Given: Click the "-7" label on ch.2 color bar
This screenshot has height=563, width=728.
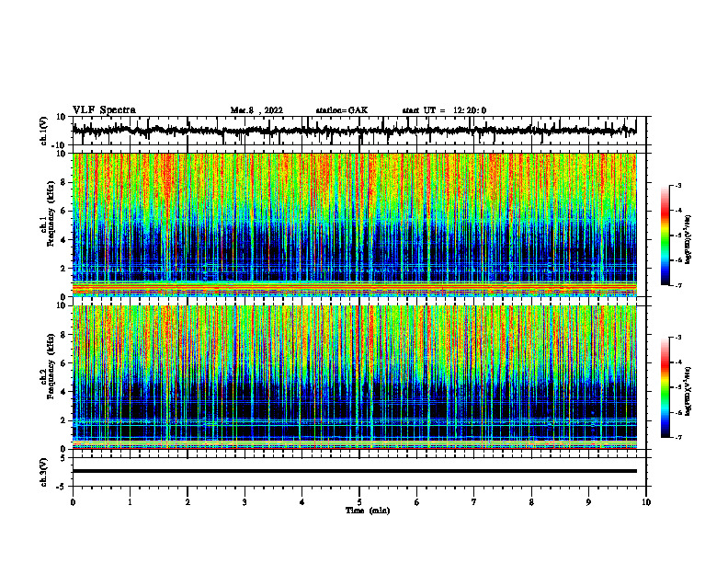Looking at the screenshot, I should tap(677, 438).
